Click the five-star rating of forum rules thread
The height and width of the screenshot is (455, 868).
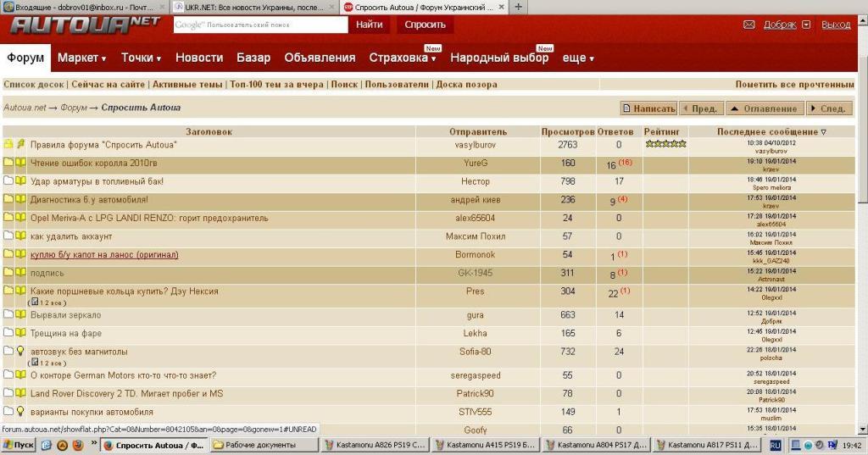tap(665, 144)
